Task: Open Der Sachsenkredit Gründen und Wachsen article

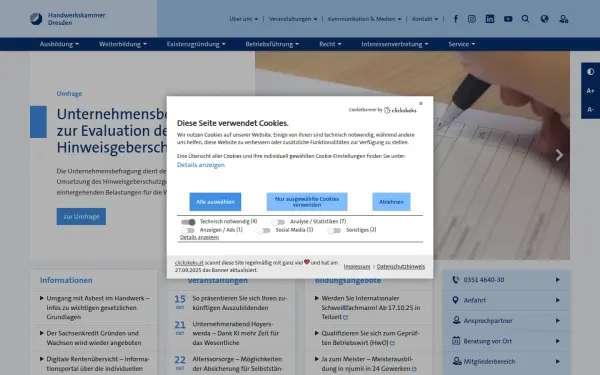Action: point(94,338)
